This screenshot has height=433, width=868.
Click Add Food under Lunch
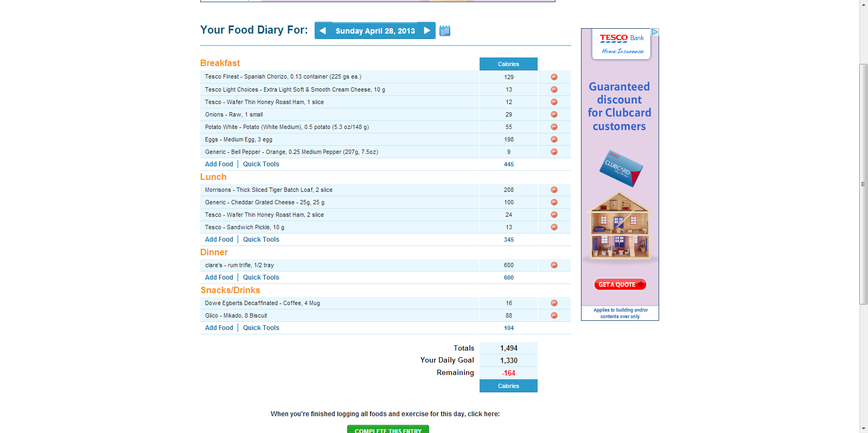219,240
